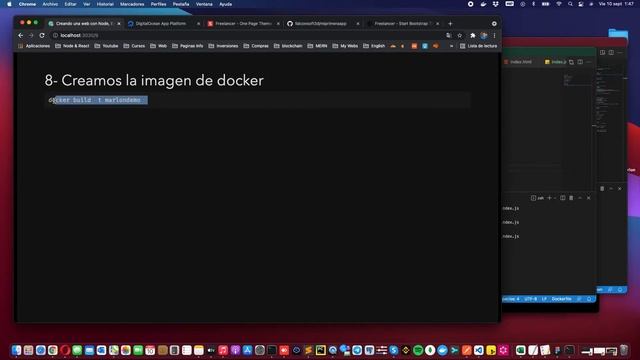Image resolution: width=640 pixels, height=360 pixels.
Task: Open the Historial menu
Action: pos(105,4)
